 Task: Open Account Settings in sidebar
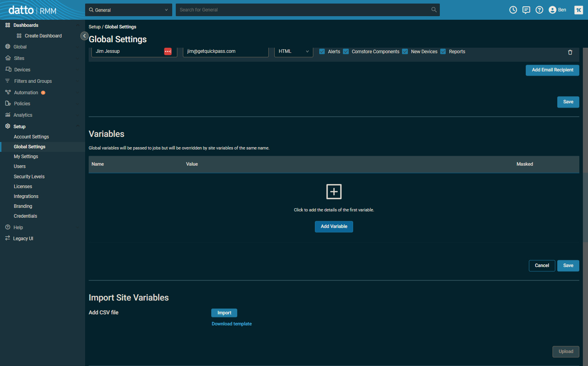[31, 137]
